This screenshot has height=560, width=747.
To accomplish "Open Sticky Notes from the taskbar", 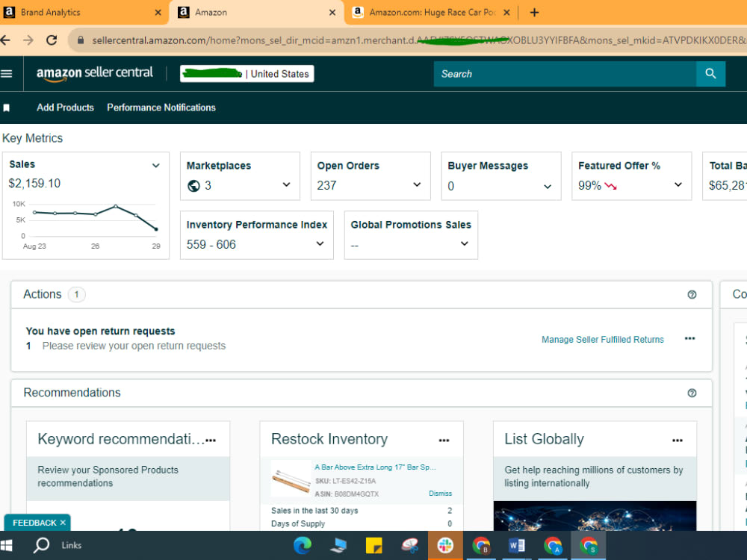I will [x=373, y=545].
